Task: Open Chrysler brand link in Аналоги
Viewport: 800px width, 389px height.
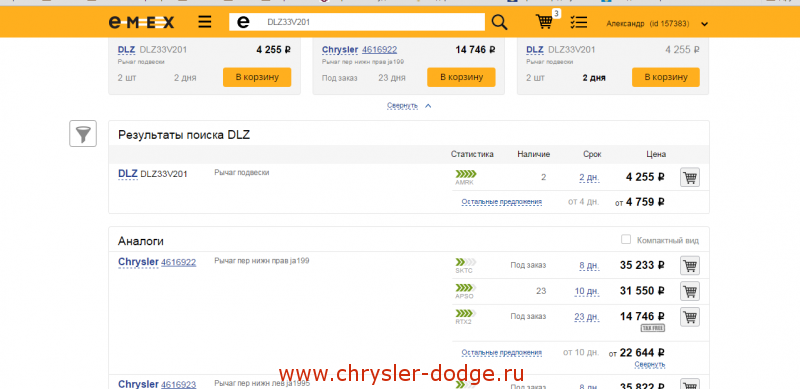Action: (138, 262)
